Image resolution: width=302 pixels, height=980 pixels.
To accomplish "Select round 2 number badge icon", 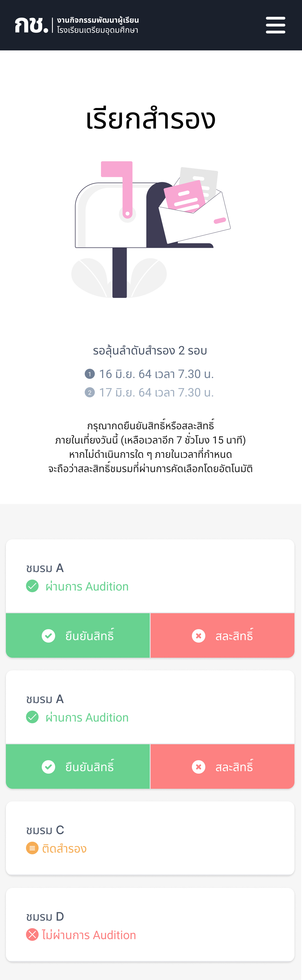I will click(x=90, y=392).
